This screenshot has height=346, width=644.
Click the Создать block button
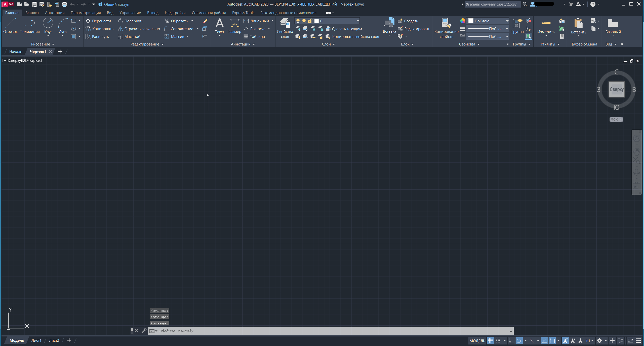(408, 21)
